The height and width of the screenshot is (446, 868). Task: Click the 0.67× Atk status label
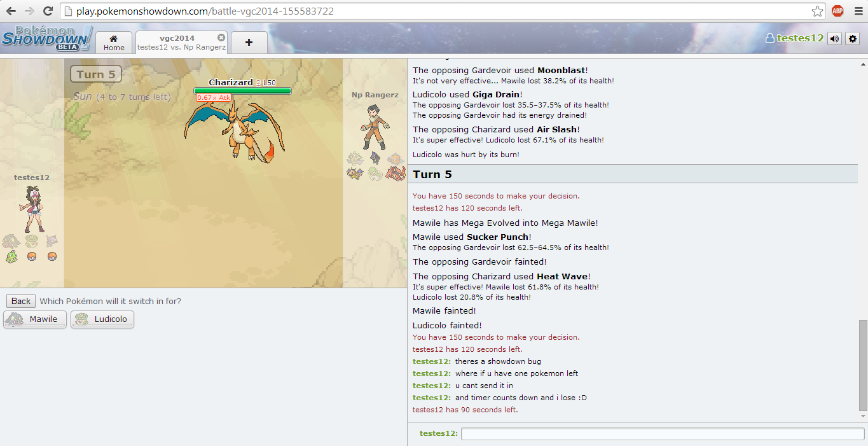pyautogui.click(x=214, y=98)
